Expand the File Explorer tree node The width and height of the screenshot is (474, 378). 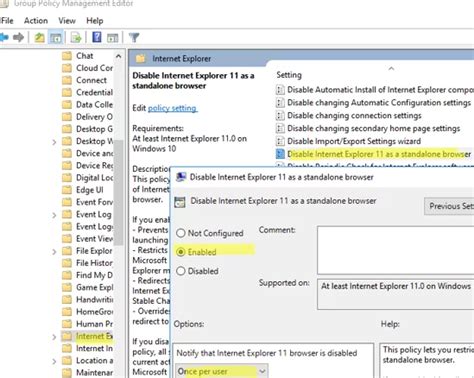coord(54,252)
